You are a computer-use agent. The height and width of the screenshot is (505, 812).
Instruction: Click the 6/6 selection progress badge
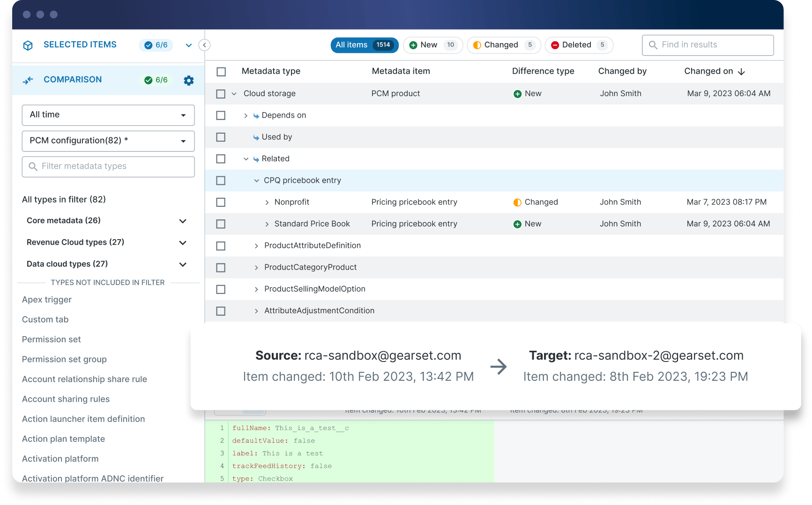tap(156, 45)
